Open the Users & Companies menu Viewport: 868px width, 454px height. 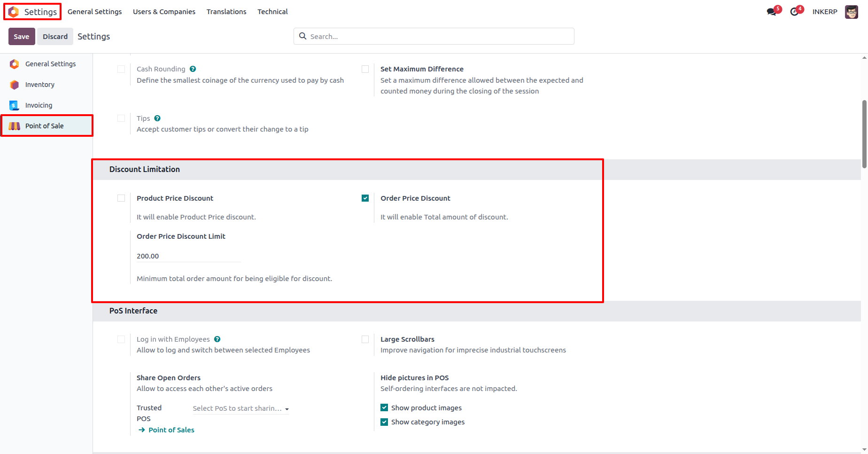click(x=164, y=12)
